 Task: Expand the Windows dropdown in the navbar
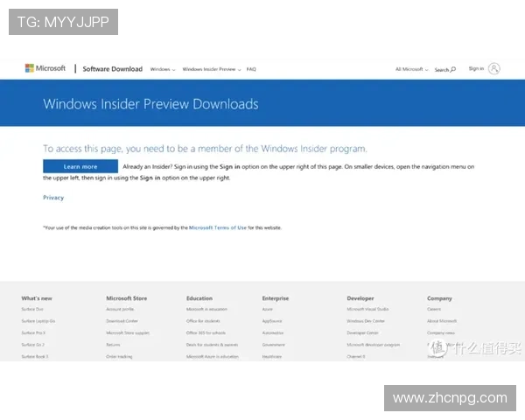click(163, 69)
